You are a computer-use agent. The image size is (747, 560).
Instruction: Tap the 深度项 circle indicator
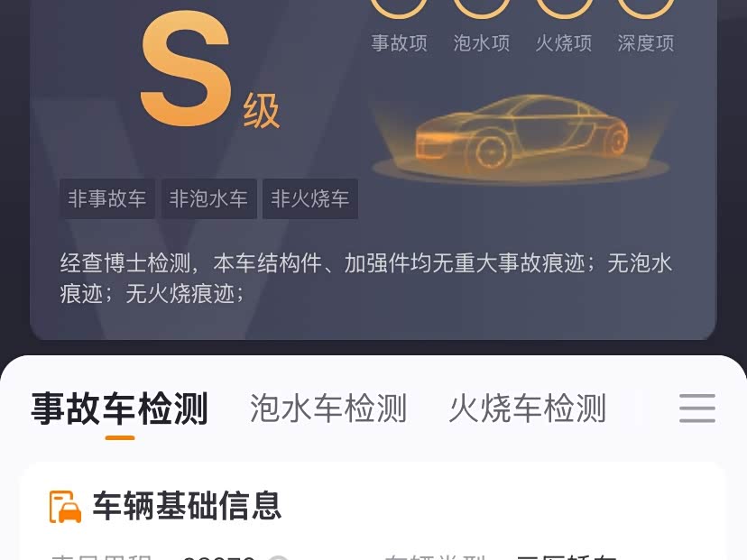click(x=646, y=9)
